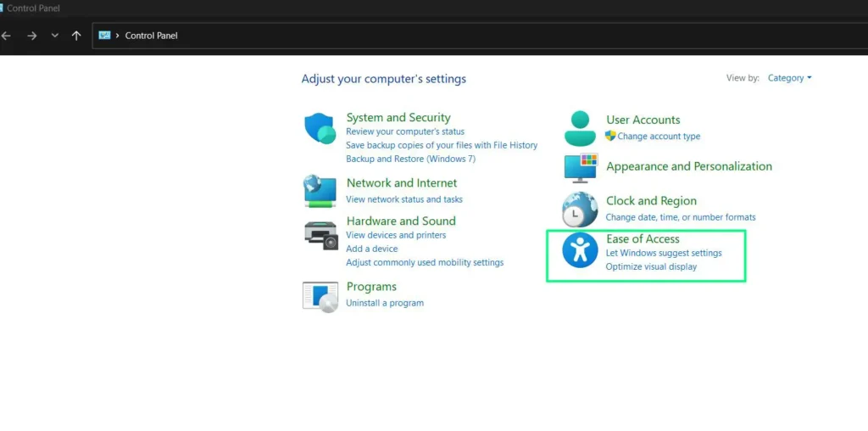The width and height of the screenshot is (868, 431).
Task: Click Change date, time, or number formats
Action: [681, 217]
